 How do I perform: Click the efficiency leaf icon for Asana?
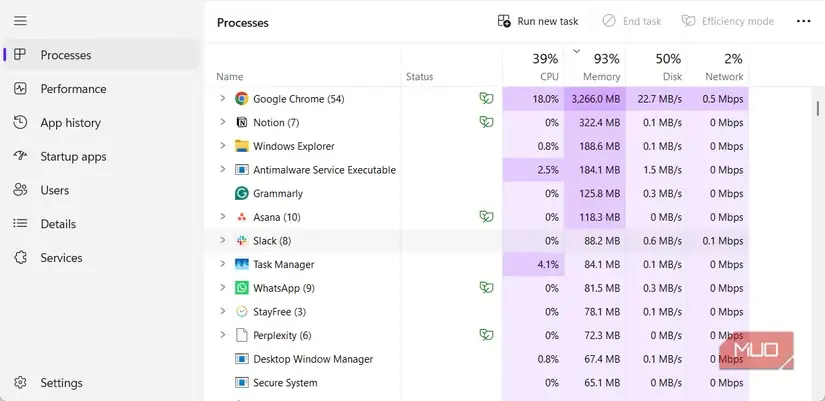tap(486, 217)
